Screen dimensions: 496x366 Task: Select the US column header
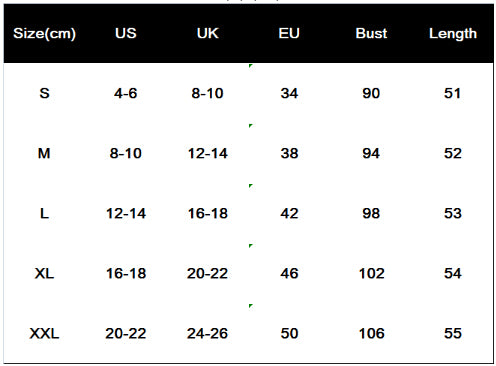126,33
